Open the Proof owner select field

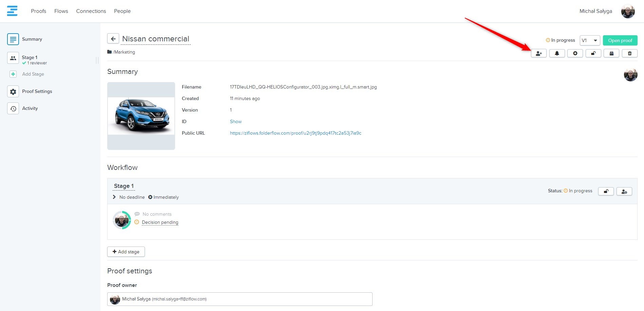click(240, 299)
